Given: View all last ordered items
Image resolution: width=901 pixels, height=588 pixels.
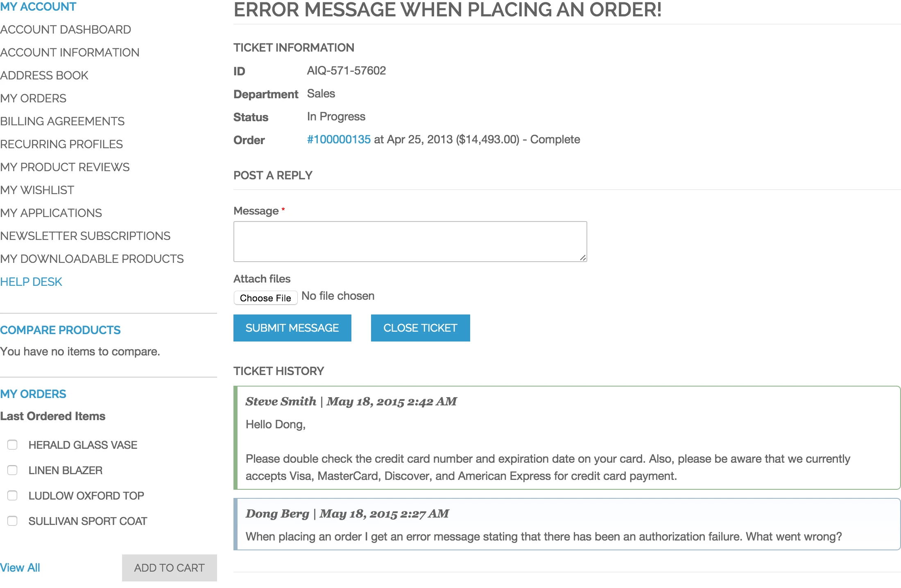Looking at the screenshot, I should point(20,568).
